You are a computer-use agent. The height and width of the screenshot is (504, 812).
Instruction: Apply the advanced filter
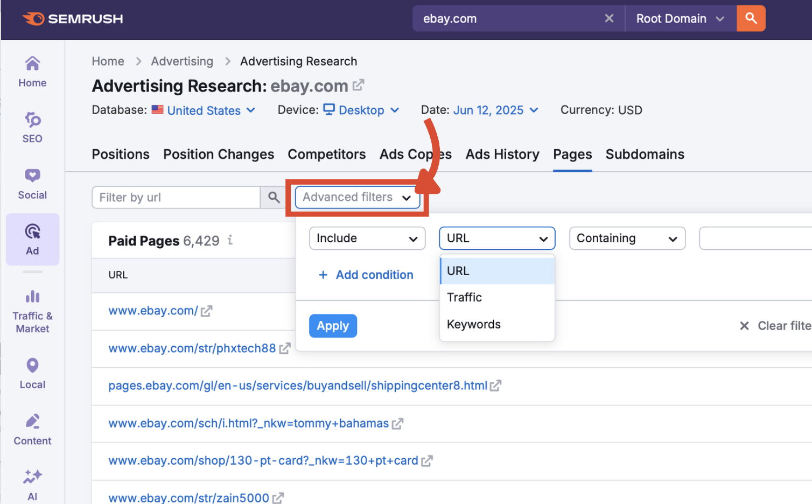(333, 326)
